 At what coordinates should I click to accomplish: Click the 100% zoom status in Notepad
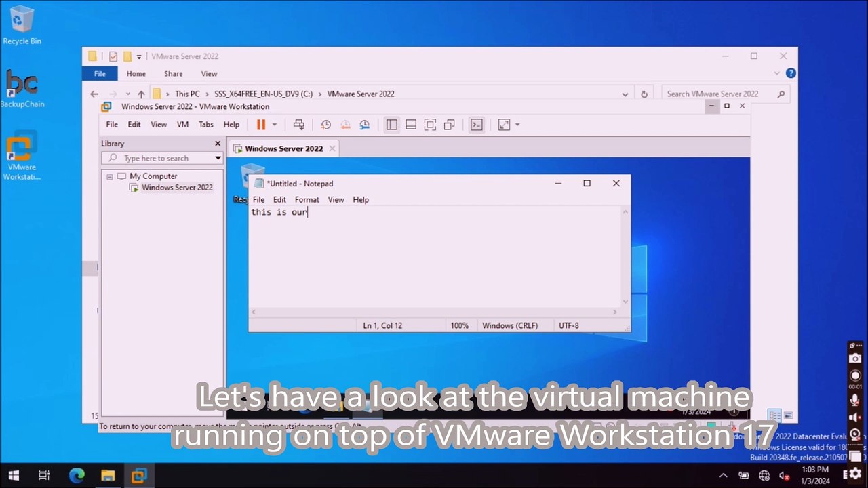[459, 326]
